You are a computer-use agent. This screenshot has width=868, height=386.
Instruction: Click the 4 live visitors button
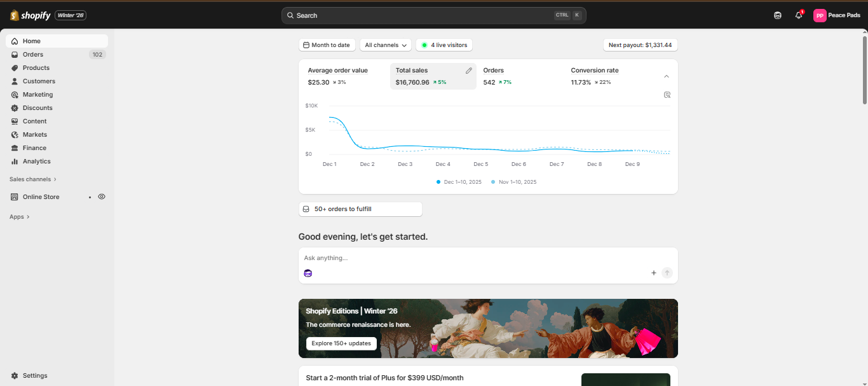444,45
